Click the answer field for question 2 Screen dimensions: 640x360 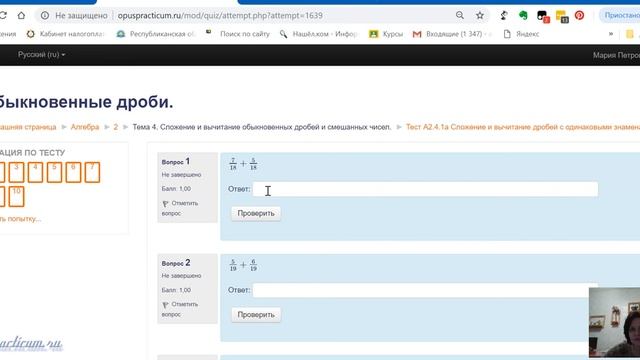[425, 290]
